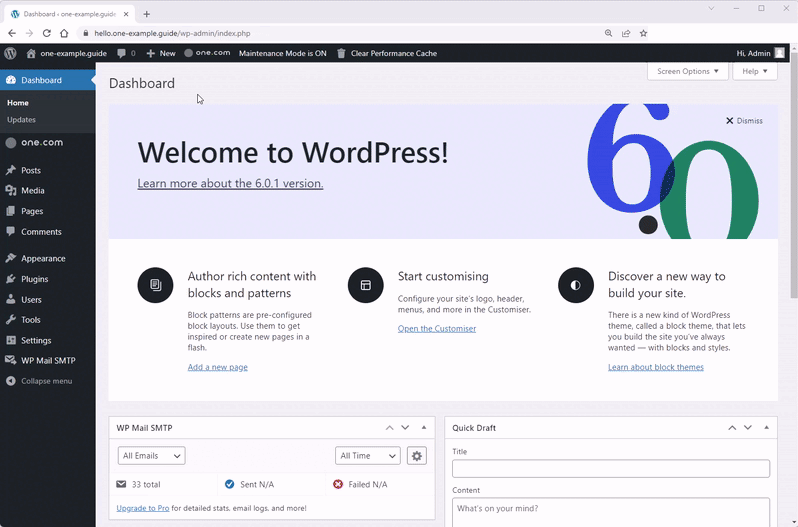Open the Customiser link
Viewport: 798px width, 527px height.
click(436, 329)
